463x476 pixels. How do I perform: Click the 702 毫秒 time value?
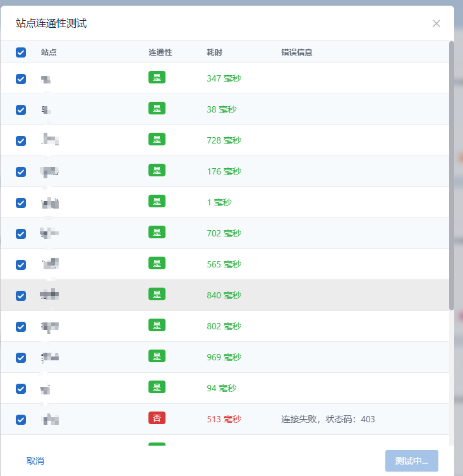point(224,233)
